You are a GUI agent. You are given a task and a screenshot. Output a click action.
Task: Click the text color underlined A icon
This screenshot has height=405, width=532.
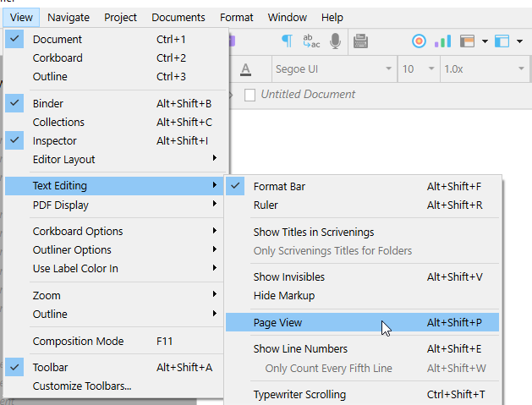pos(245,69)
